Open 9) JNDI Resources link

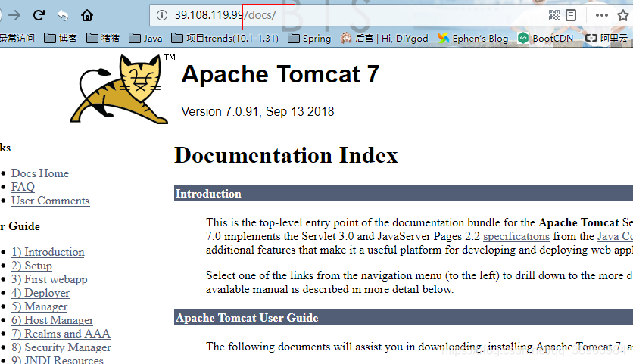58,359
